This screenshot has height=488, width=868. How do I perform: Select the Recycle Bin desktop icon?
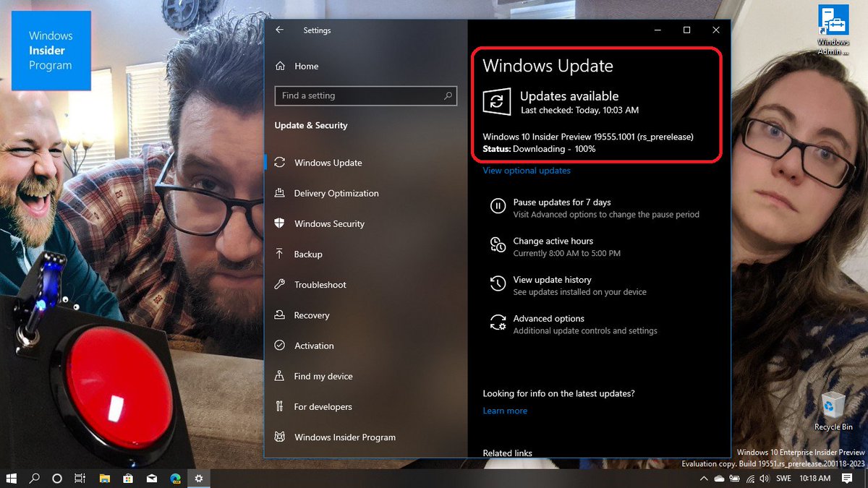coord(833,411)
